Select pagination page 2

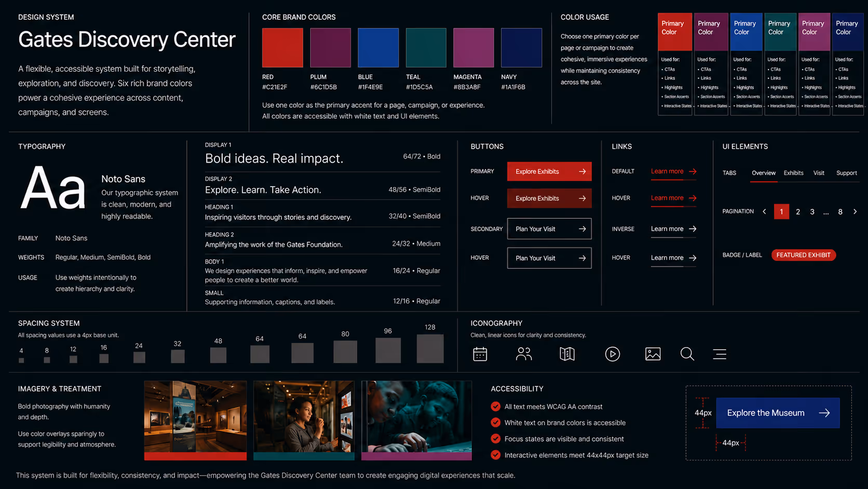798,212
